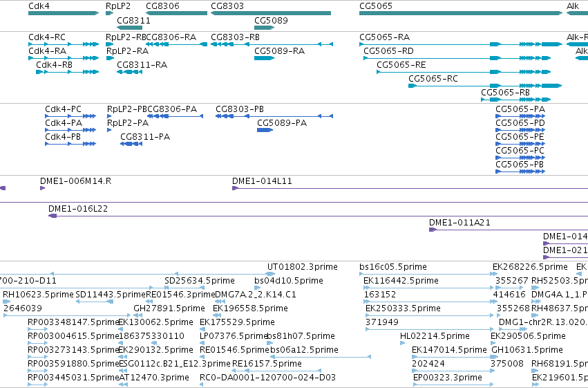
Task: Click protein Cdk4-PC label
Action: pos(63,109)
